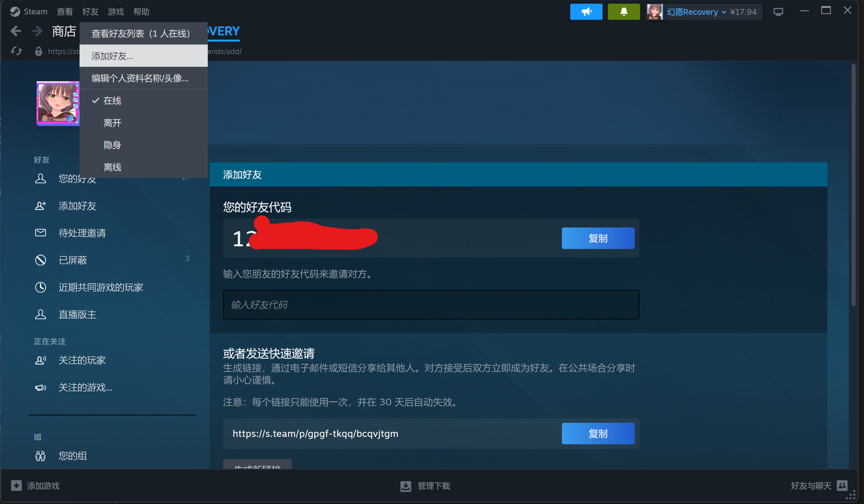Open the green bell notifications icon
The width and height of the screenshot is (864, 504).
click(x=623, y=12)
